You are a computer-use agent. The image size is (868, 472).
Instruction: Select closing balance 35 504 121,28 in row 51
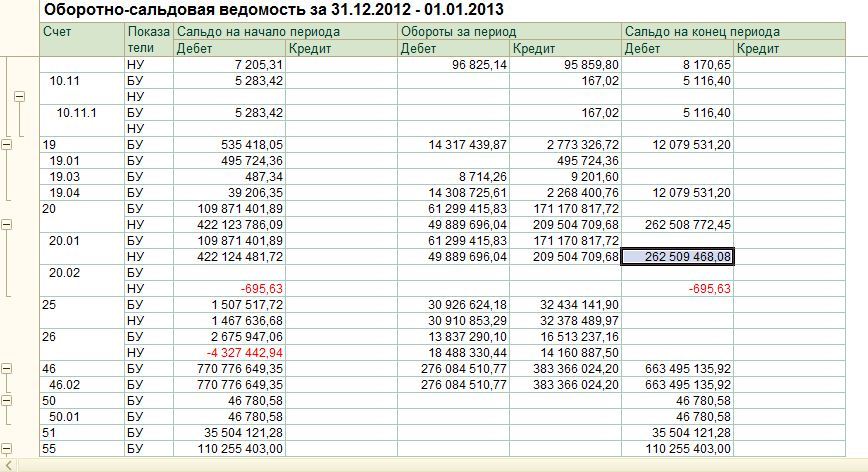[x=691, y=433]
